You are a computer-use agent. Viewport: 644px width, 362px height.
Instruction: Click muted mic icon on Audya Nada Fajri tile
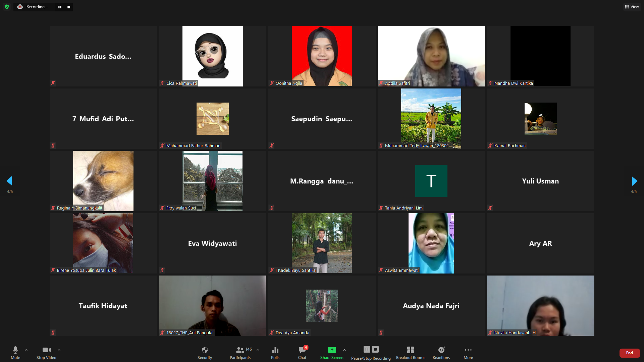click(381, 333)
